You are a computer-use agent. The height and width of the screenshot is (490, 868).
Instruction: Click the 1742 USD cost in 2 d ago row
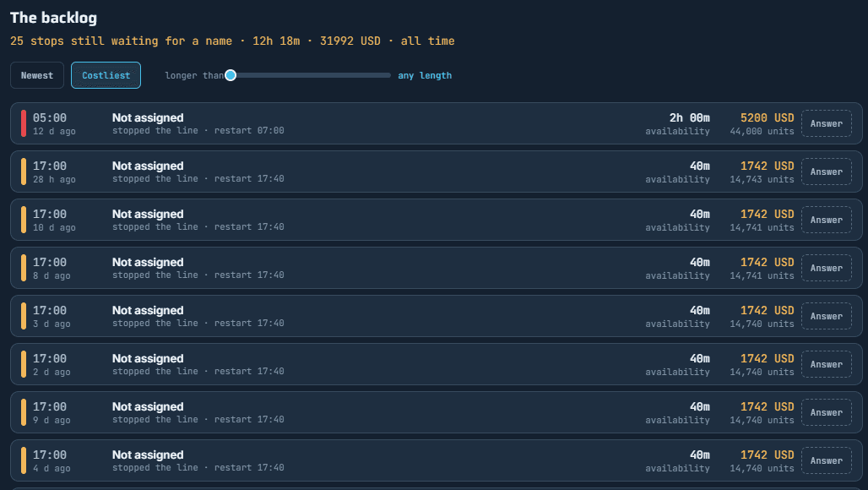point(768,358)
